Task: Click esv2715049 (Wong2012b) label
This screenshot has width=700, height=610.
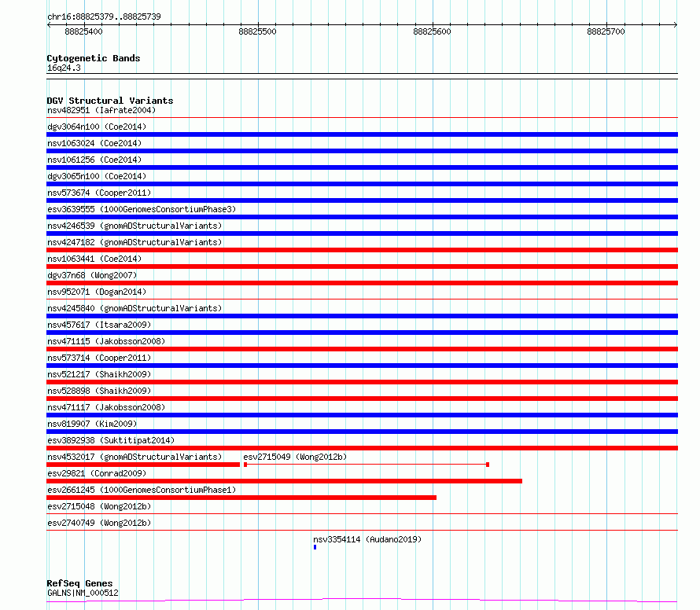Action: pyautogui.click(x=295, y=457)
